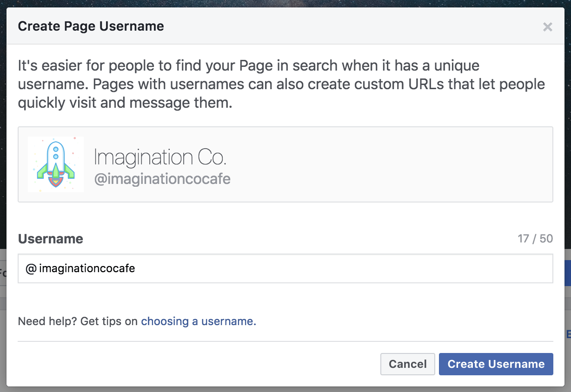Click the description paragraph about unique usernames

[x=279, y=84]
